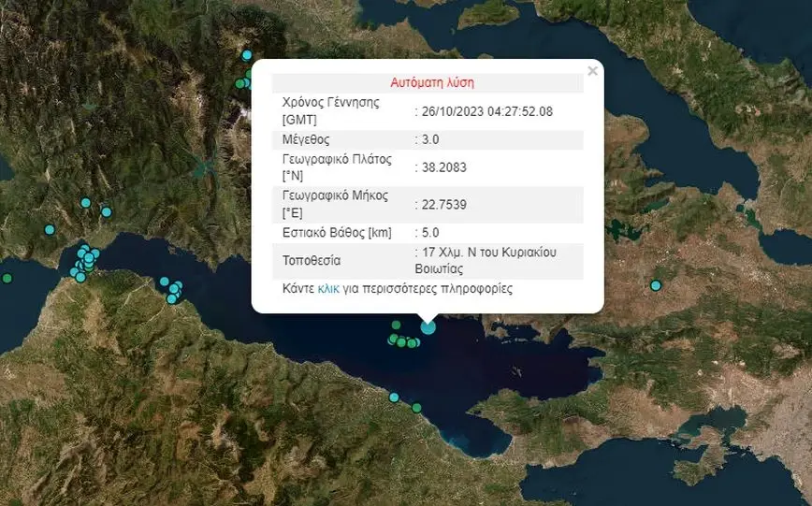Click the small cyan cluster left of the popup's bottom
This screenshot has width=812, height=506.
click(x=172, y=290)
